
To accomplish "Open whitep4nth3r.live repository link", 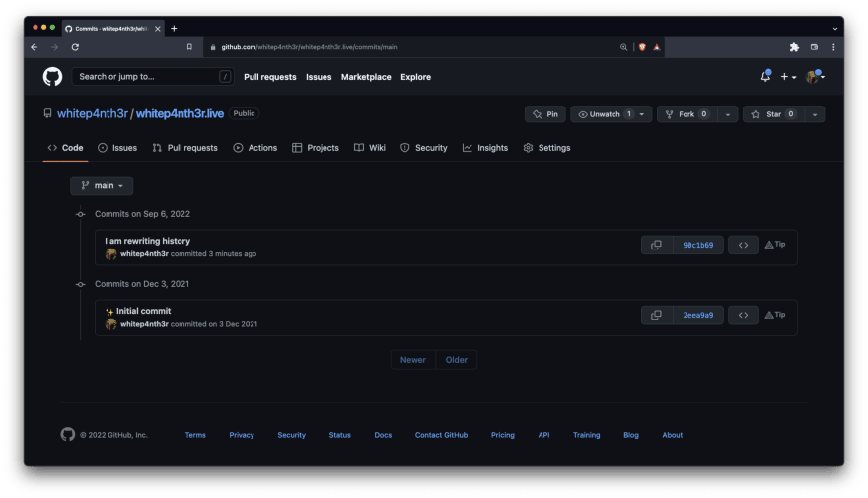I will click(180, 113).
